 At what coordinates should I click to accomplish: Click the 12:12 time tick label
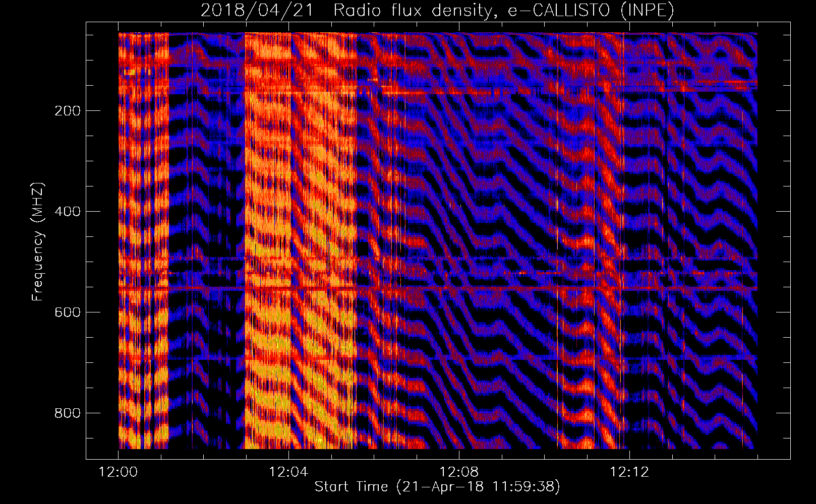click(629, 472)
